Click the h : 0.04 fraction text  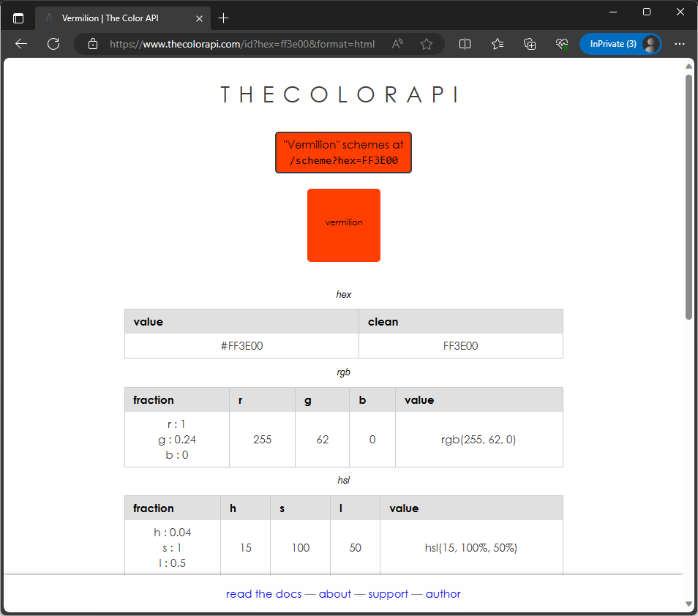click(x=172, y=533)
